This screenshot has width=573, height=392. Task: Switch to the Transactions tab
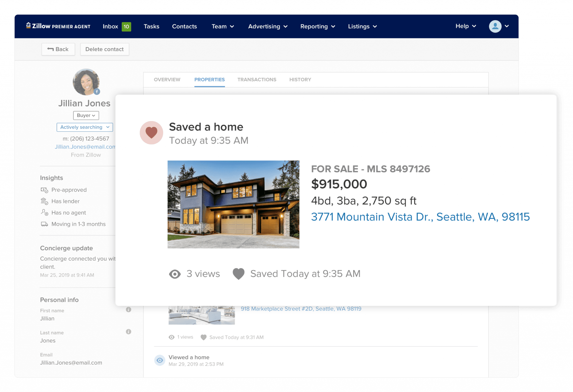click(x=257, y=80)
